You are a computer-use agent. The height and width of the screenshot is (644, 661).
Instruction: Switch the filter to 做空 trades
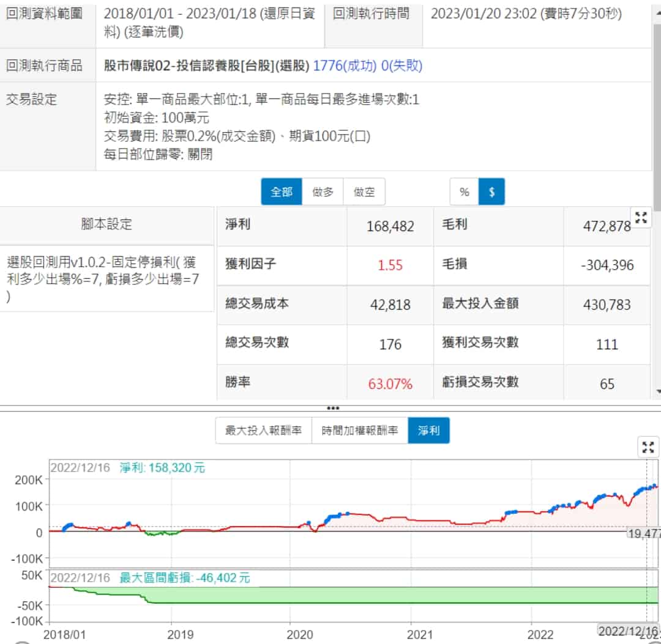pos(364,192)
